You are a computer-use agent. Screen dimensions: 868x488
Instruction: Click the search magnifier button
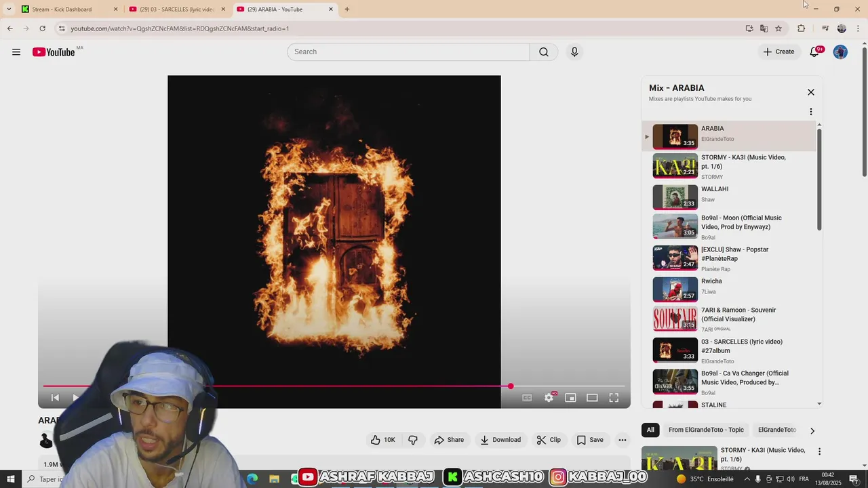pos(544,52)
